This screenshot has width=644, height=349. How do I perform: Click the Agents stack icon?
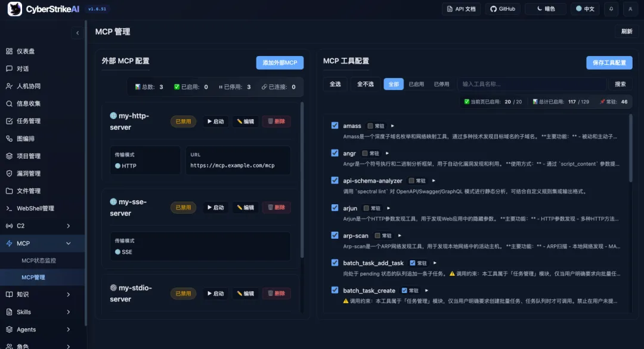point(9,329)
